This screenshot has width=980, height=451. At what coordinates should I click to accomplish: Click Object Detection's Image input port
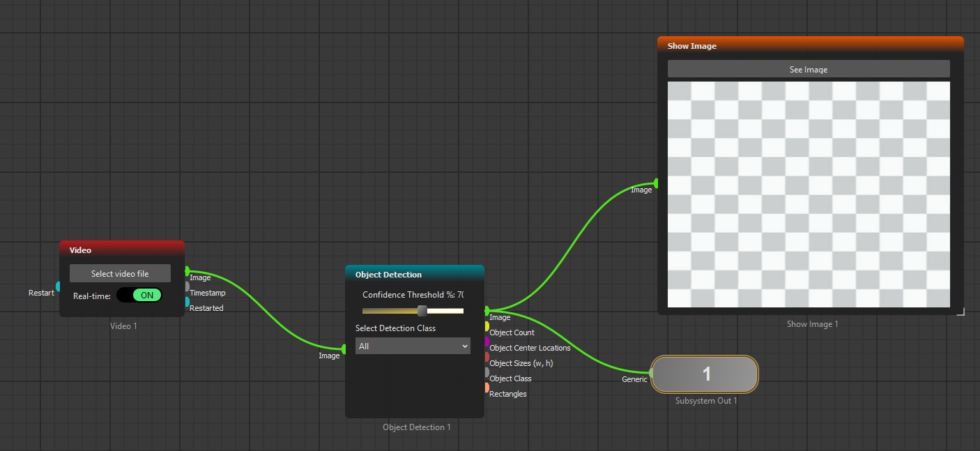click(344, 349)
